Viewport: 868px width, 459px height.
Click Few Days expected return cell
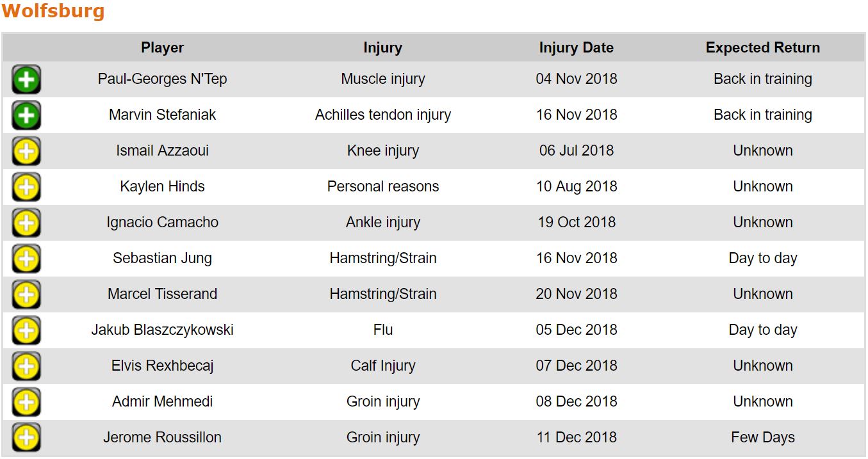(762, 438)
